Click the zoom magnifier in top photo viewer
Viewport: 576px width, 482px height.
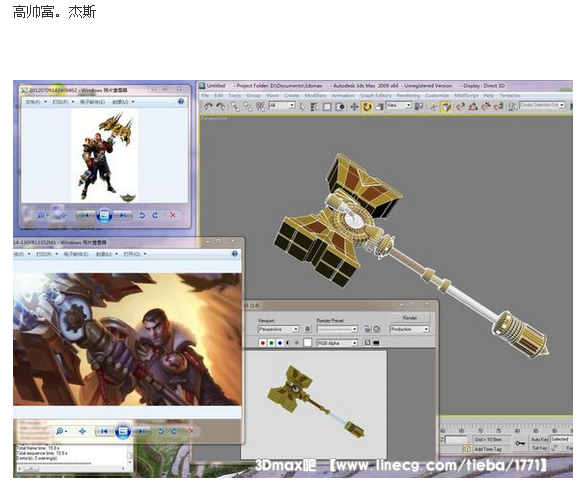42,215
